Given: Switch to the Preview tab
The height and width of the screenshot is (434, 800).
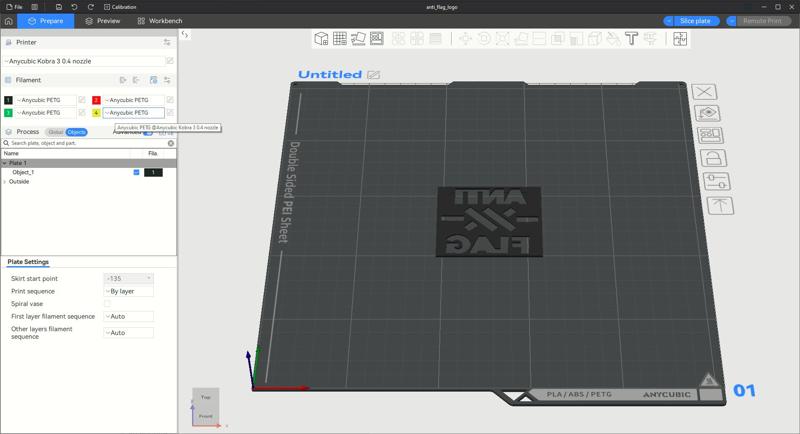Looking at the screenshot, I should [103, 21].
